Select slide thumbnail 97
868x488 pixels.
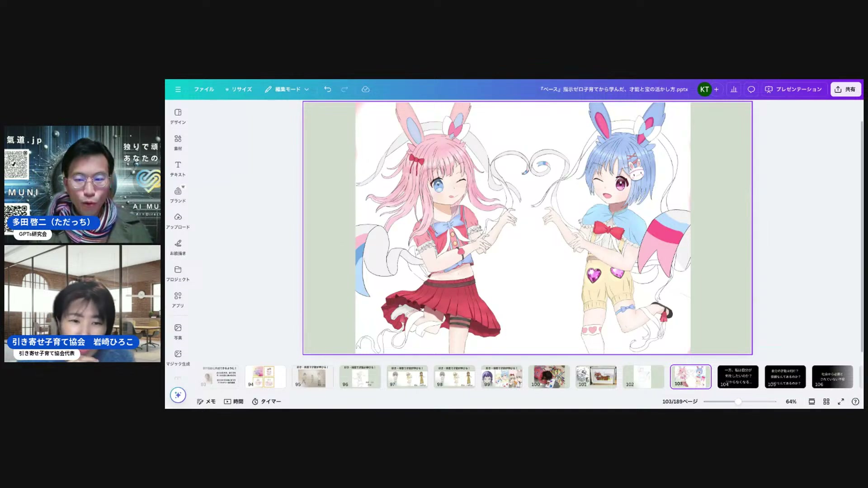click(407, 377)
